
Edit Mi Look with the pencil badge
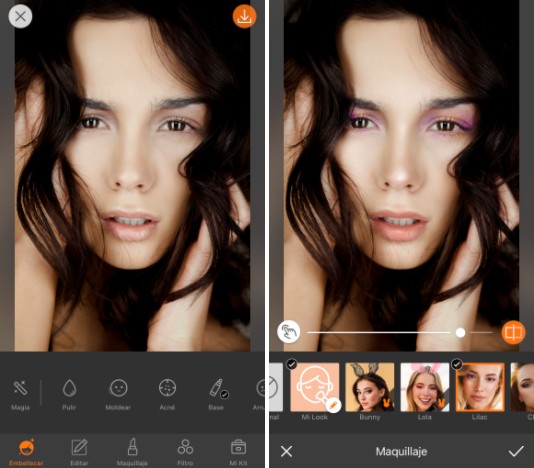[x=333, y=405]
